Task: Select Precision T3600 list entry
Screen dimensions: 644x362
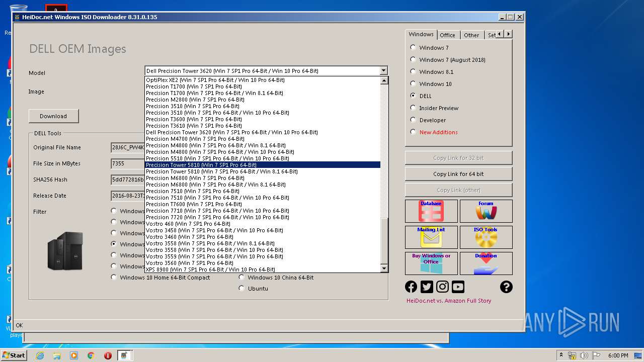Action: 263,119
